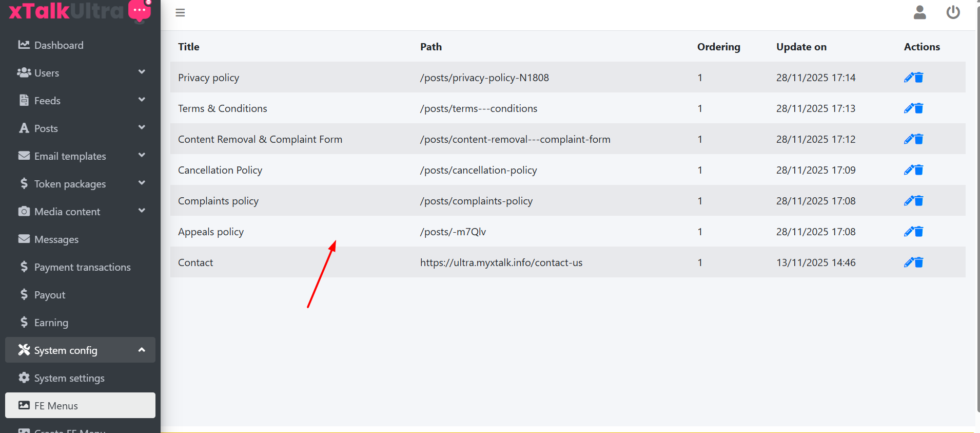The height and width of the screenshot is (433, 980).
Task: Click the power logout icon
Action: pos(953,12)
